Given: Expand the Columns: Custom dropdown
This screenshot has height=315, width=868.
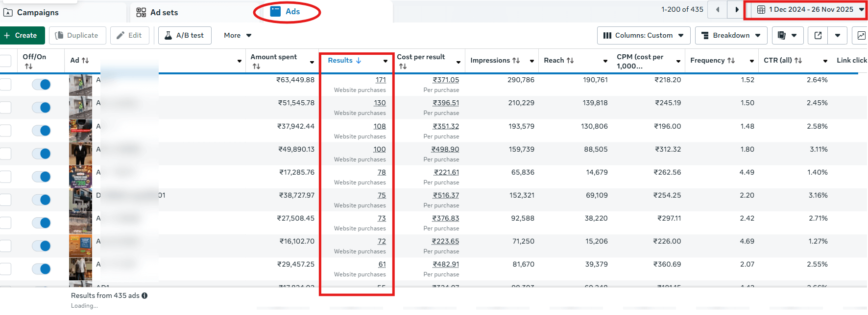Looking at the screenshot, I should [644, 35].
